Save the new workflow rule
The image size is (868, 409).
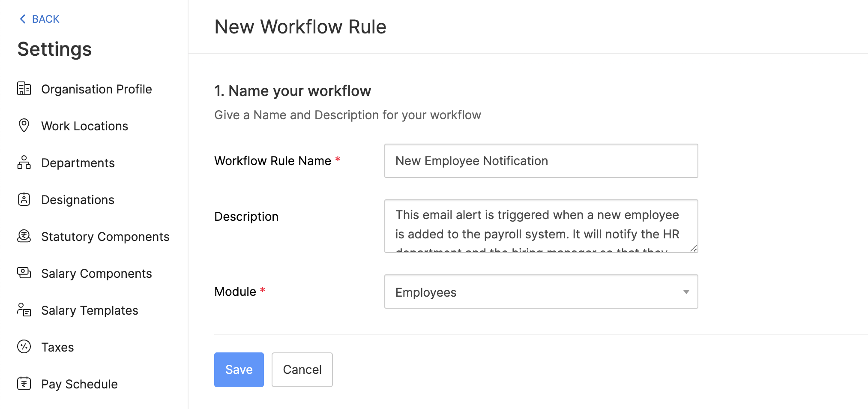click(x=239, y=370)
